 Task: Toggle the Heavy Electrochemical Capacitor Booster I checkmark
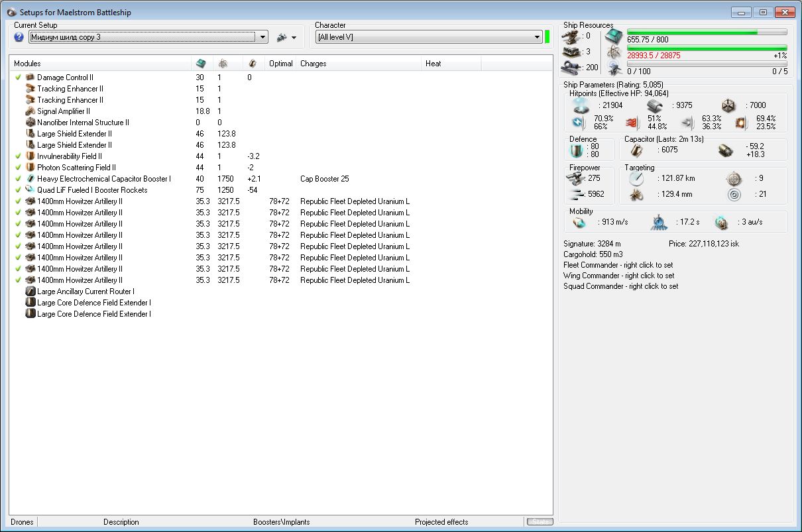(x=19, y=179)
